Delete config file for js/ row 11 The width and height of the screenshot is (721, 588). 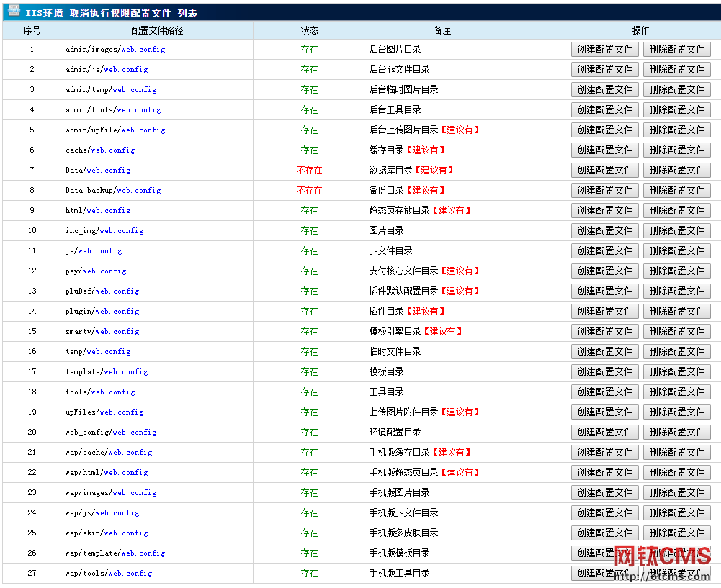pyautogui.click(x=676, y=251)
